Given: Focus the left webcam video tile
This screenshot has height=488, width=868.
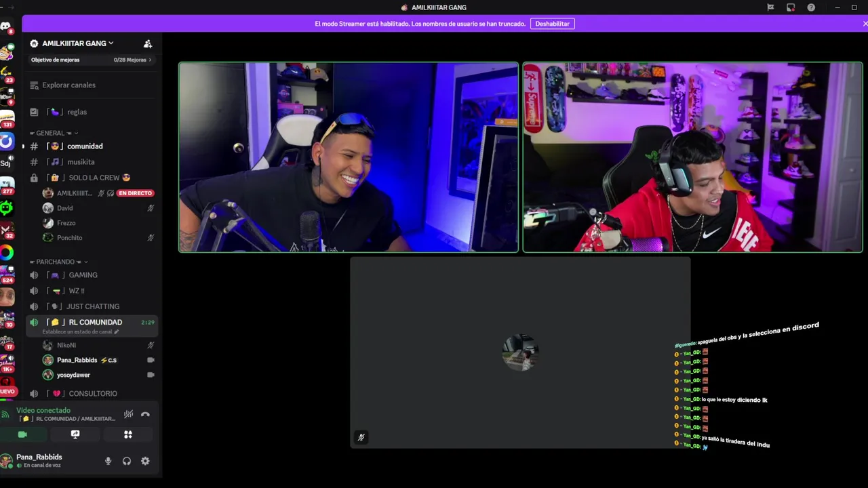Looking at the screenshot, I should point(349,157).
